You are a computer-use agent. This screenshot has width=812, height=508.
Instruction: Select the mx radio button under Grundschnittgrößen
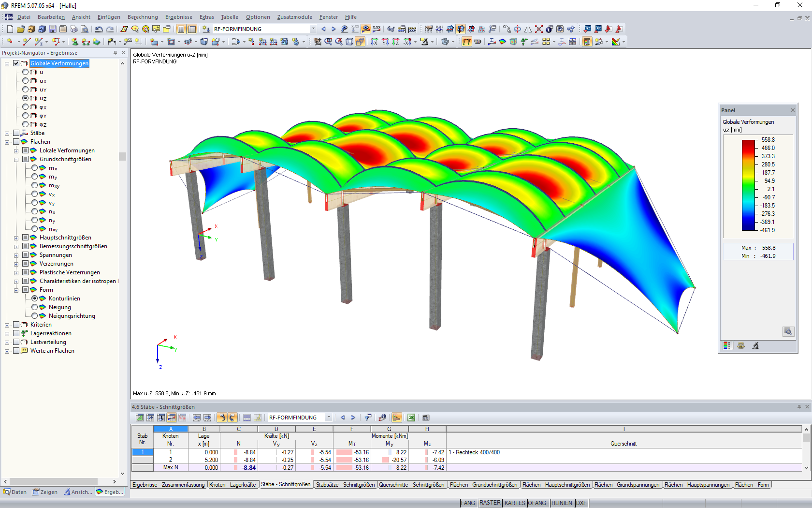click(x=35, y=168)
